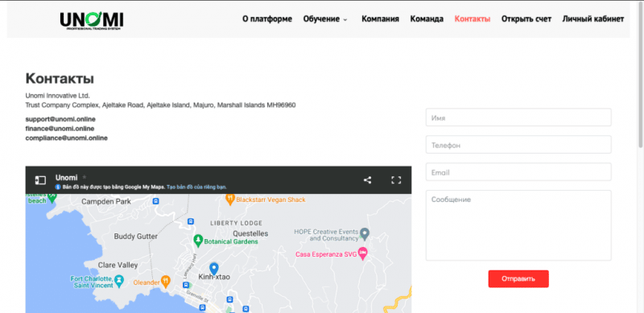Click the compliance@unomi.online email
The height and width of the screenshot is (313, 644).
pyautogui.click(x=67, y=138)
